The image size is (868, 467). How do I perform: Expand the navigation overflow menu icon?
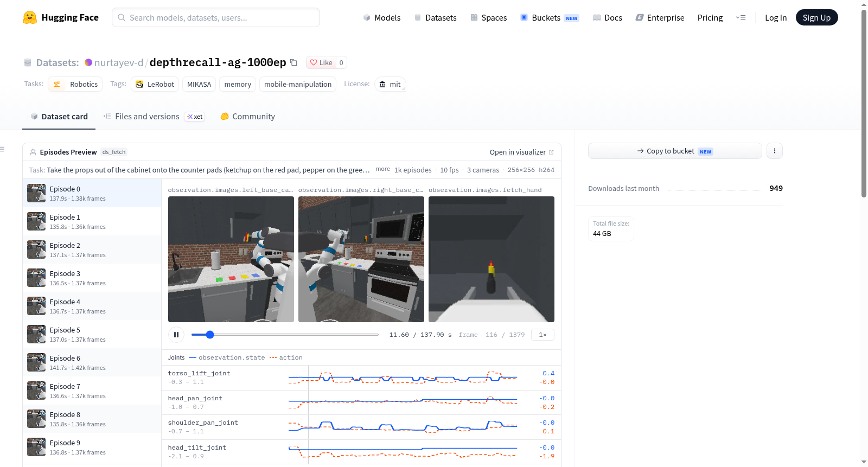click(741, 17)
